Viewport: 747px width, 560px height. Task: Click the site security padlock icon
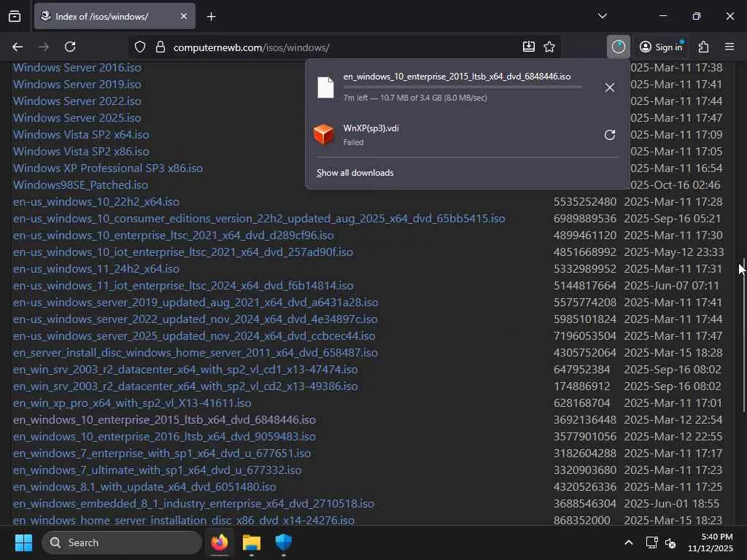coord(160,47)
